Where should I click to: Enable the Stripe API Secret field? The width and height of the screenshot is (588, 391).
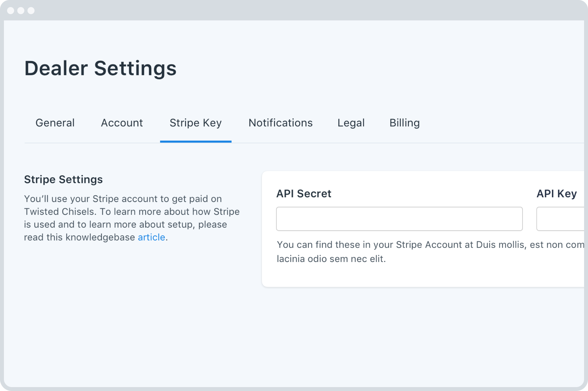click(x=399, y=219)
